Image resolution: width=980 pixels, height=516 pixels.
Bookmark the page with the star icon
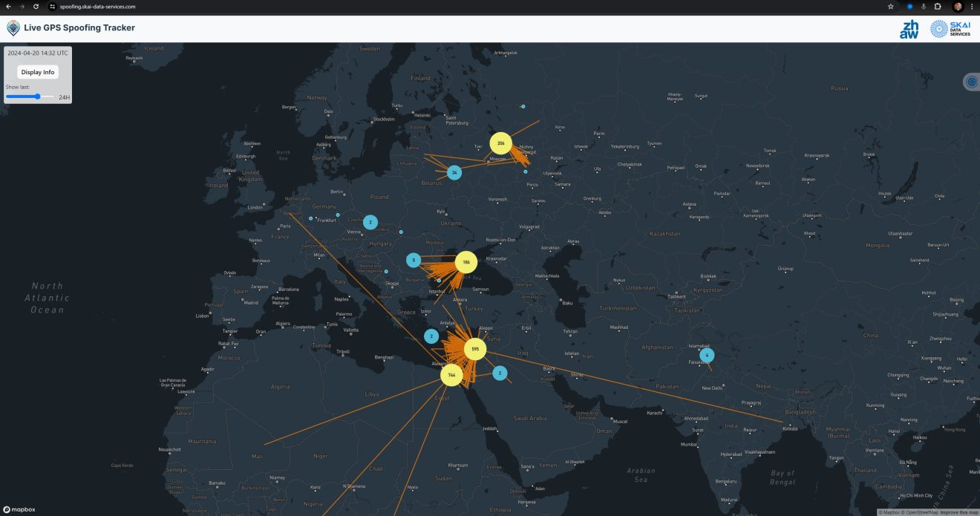(x=890, y=7)
